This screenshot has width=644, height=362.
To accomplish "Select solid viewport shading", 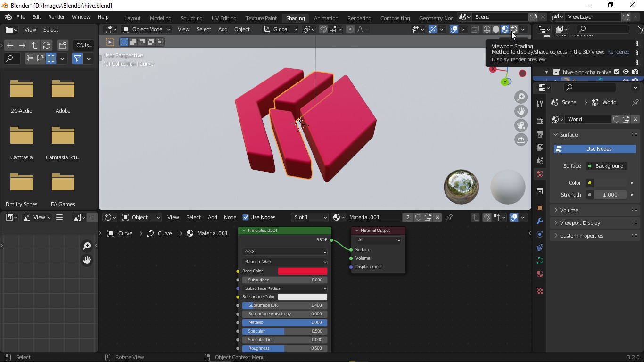I will tap(496, 29).
